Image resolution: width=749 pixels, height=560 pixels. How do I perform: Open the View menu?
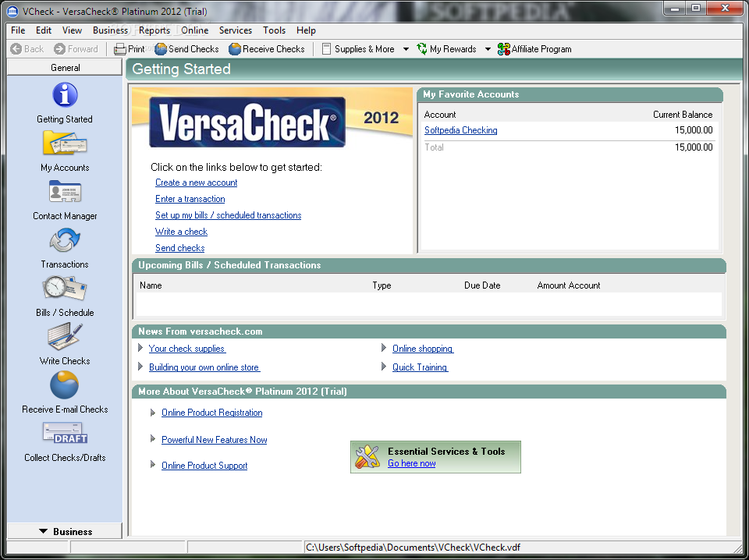point(72,30)
